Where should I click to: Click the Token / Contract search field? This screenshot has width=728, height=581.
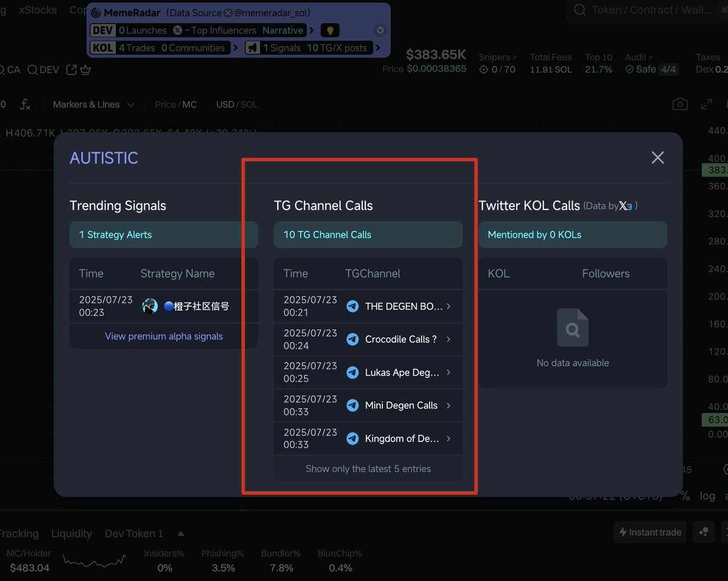[x=647, y=10]
